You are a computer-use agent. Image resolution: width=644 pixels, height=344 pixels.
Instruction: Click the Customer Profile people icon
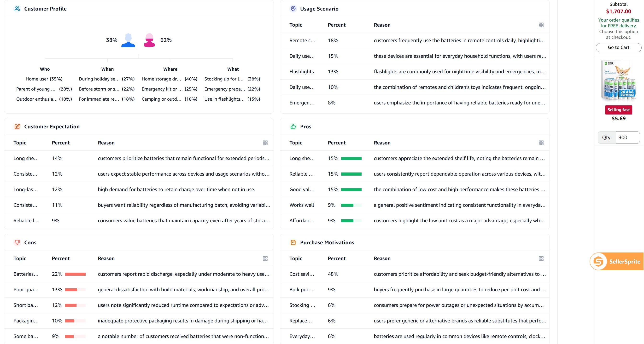pyautogui.click(x=17, y=8)
